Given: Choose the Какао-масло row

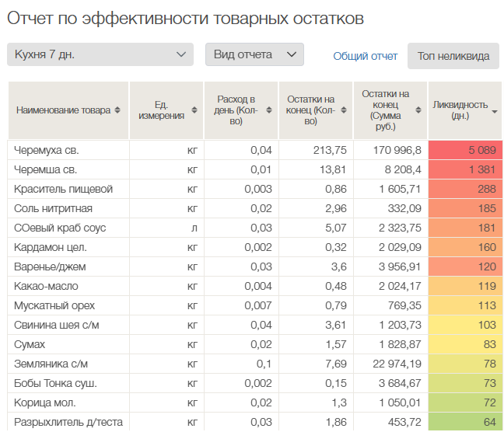Looking at the screenshot, I should click(46, 286).
